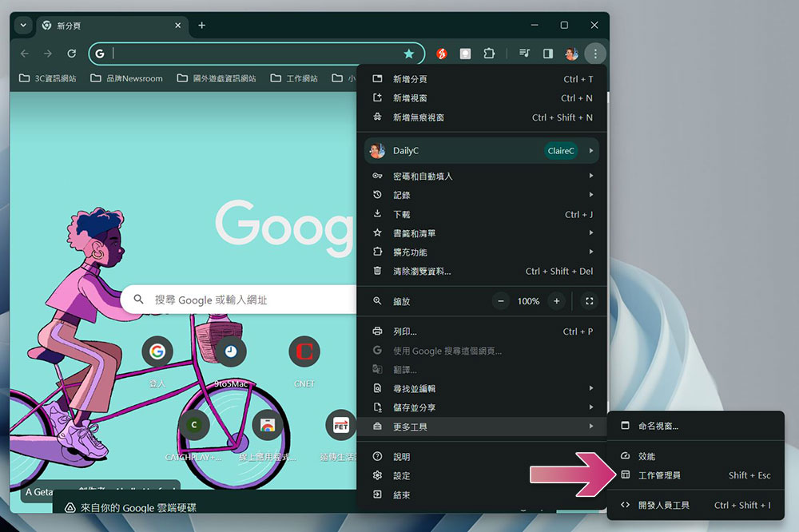The height and width of the screenshot is (532, 799).
Task: Click the bookmark star icon in address bar
Action: click(x=409, y=54)
